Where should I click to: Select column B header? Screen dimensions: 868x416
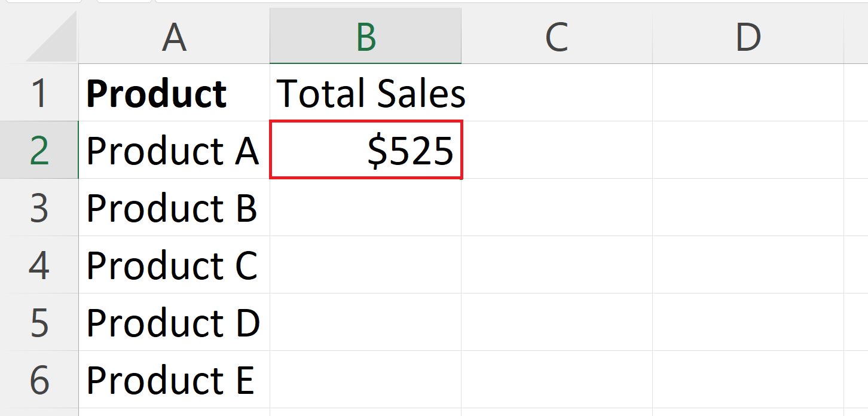(x=365, y=37)
